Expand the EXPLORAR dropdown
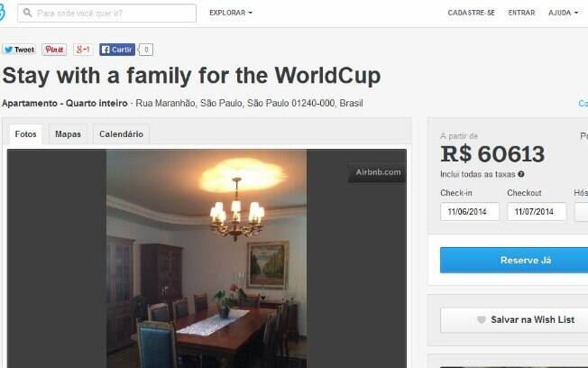The width and height of the screenshot is (588, 368). pos(231,13)
